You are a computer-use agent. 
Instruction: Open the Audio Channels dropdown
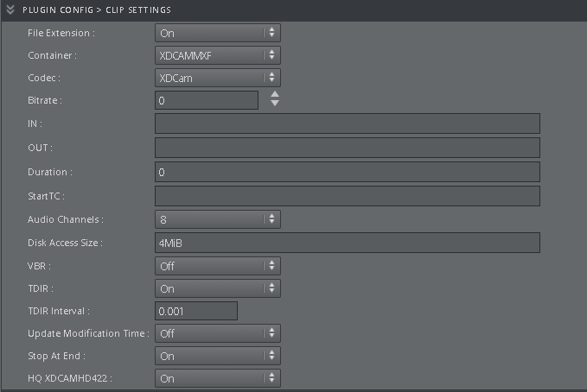click(218, 219)
